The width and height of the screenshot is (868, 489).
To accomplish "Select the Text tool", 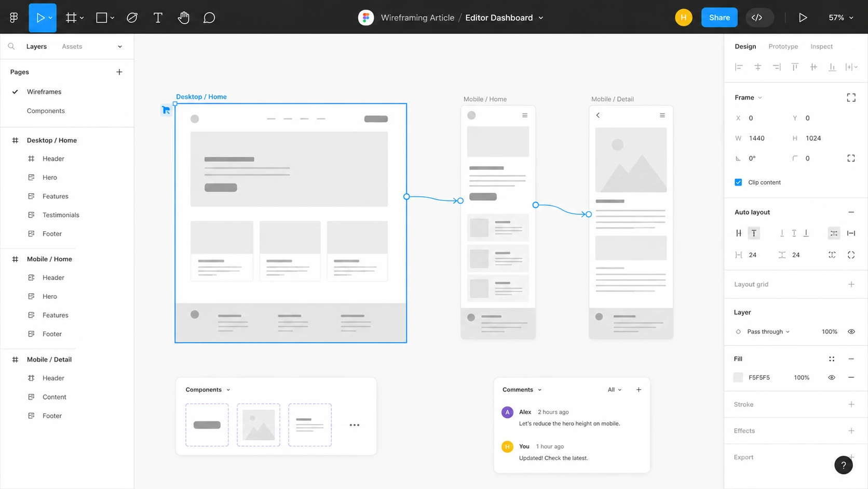I will click(158, 18).
